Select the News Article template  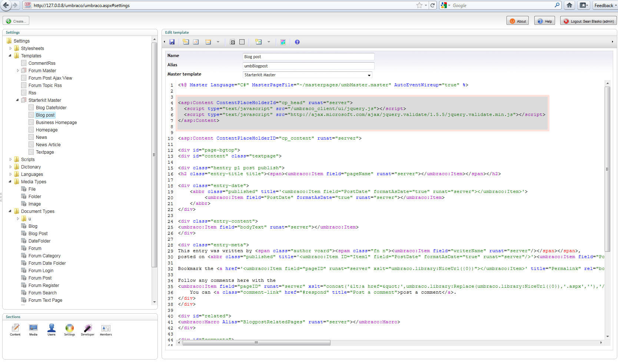tap(48, 145)
